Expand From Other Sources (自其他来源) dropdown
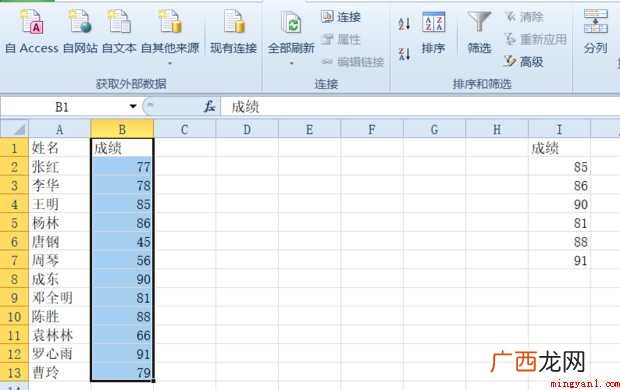Screen dimensions: 620x390 point(170,63)
